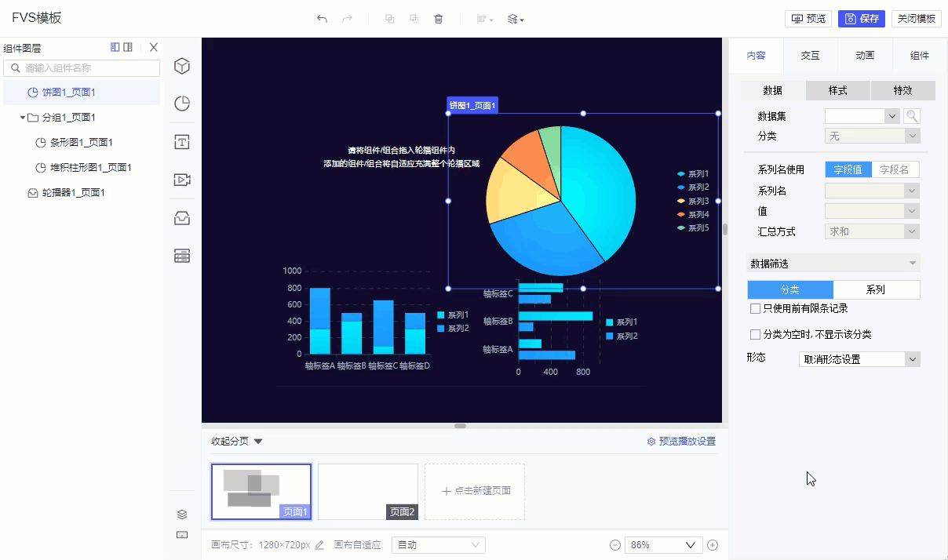This screenshot has height=560, width=948.
Task: Open the layer order dropdown in the toolbar
Action: (516, 19)
